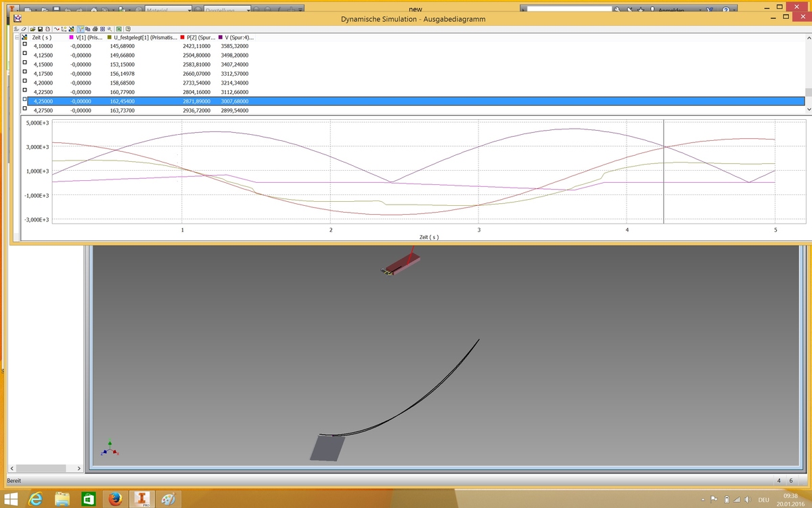
Task: Click the red curve icon in grapher toolbar
Action: coord(57,29)
